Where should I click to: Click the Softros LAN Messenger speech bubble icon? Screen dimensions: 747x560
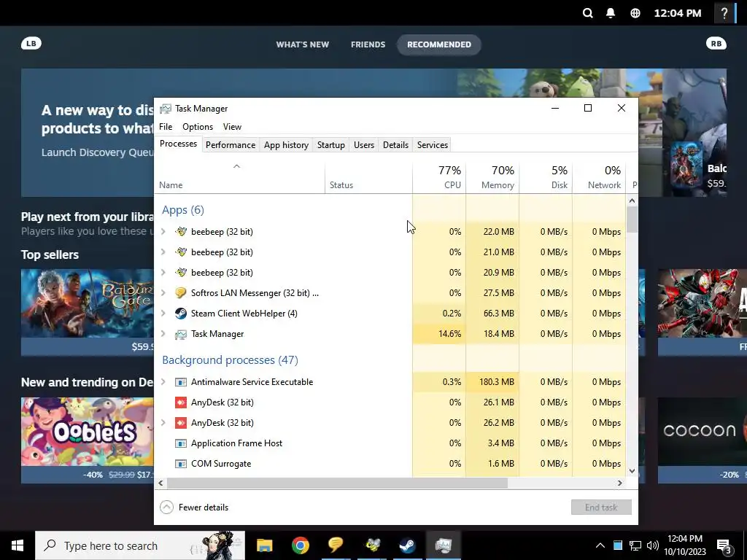tap(181, 293)
